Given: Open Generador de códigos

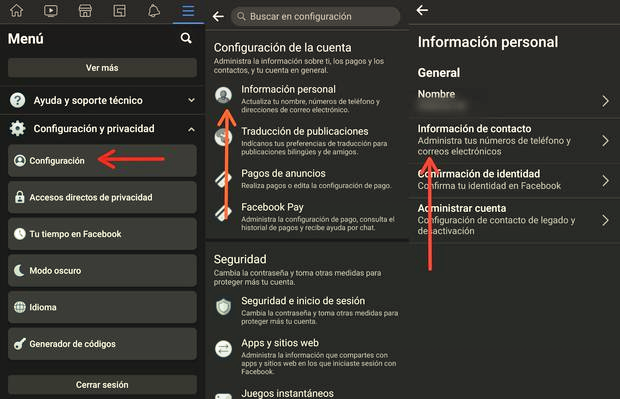Looking at the screenshot, I should pos(102,344).
